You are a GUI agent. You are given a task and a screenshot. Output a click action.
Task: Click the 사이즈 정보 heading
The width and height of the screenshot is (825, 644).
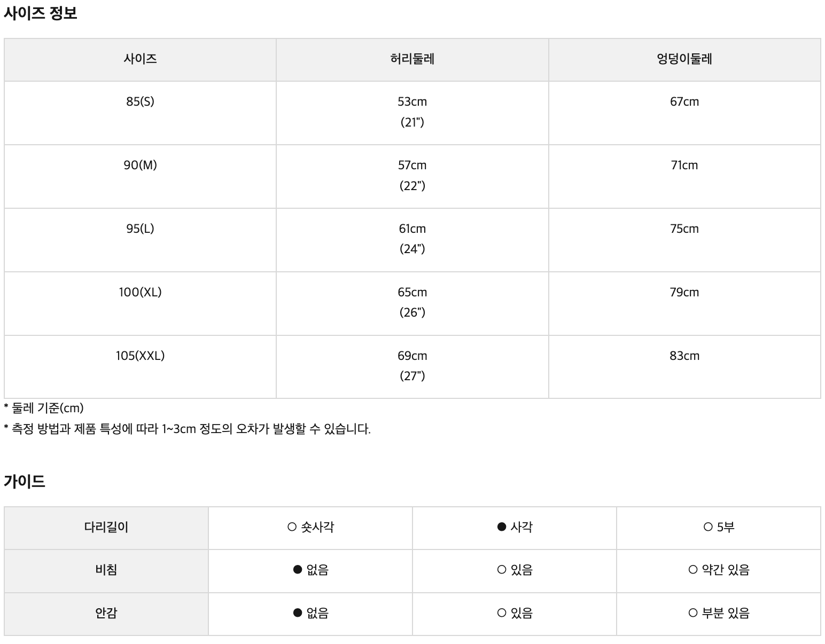click(41, 13)
